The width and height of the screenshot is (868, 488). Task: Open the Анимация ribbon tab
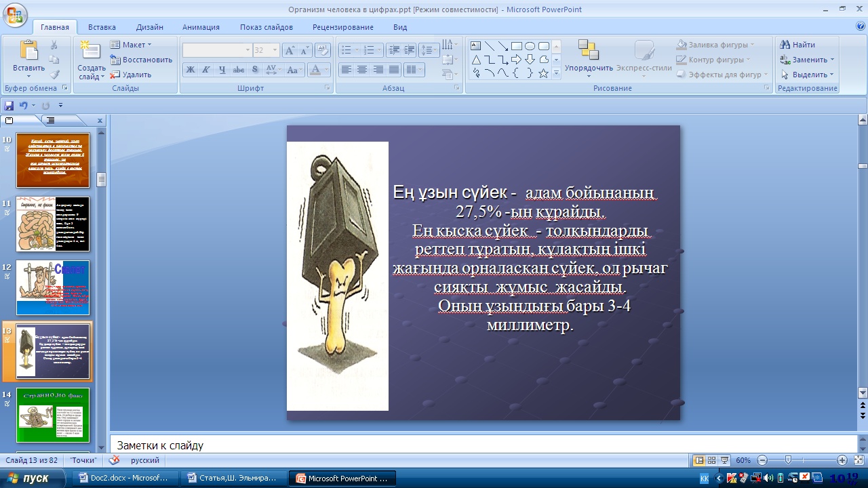coord(201,27)
